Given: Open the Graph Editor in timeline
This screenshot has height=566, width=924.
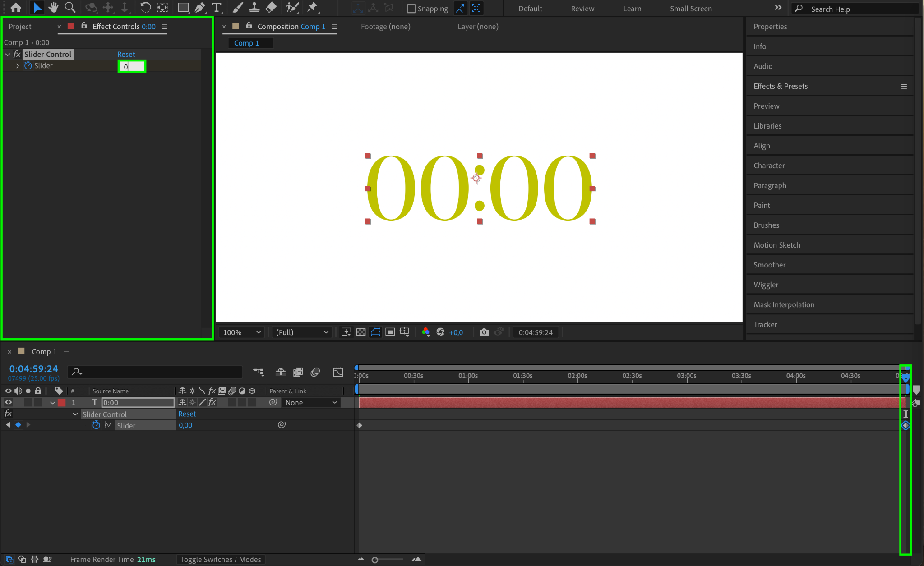Looking at the screenshot, I should (x=338, y=372).
